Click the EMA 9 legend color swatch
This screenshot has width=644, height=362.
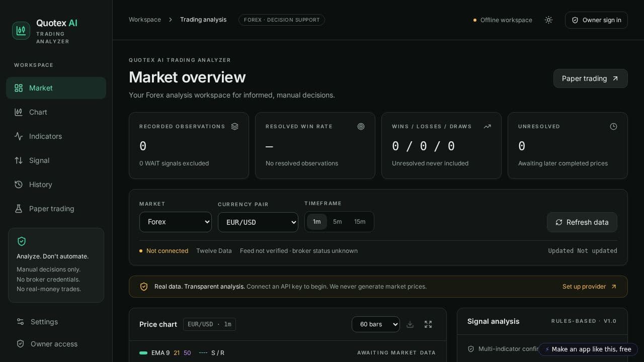pos(143,353)
